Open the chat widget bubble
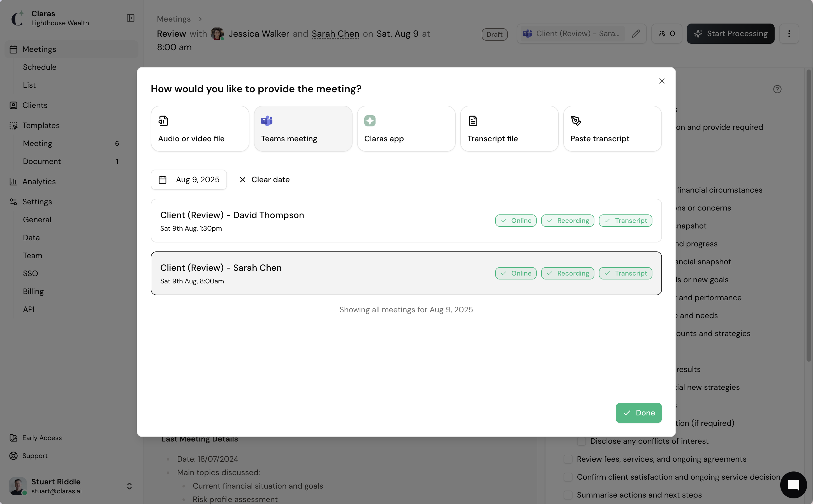The image size is (813, 504). point(794,485)
